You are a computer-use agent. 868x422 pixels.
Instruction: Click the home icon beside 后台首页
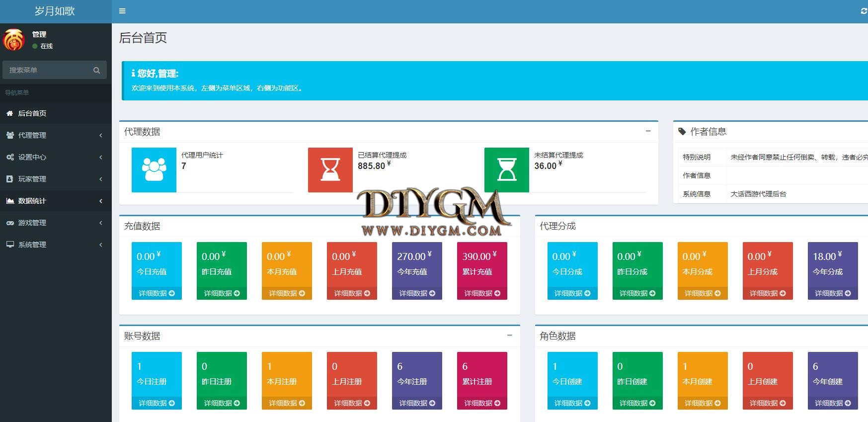(10, 113)
